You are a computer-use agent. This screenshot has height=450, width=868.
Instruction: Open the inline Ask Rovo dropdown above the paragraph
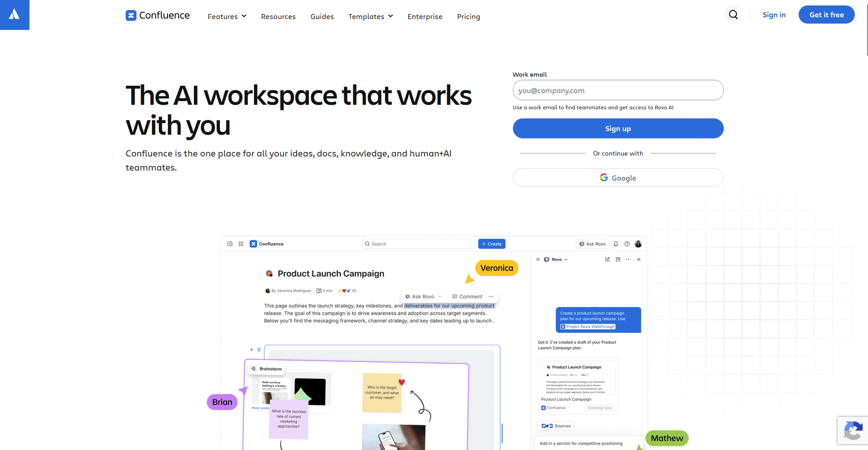pyautogui.click(x=424, y=297)
